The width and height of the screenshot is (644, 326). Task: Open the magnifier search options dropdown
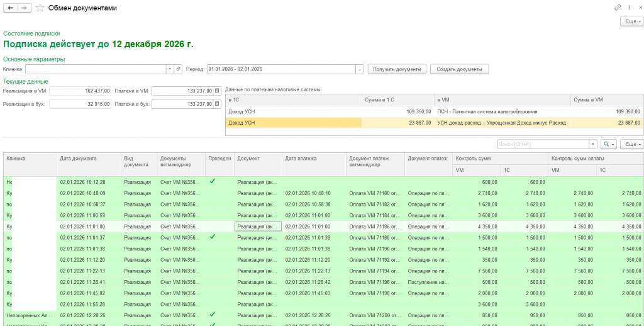click(608, 144)
